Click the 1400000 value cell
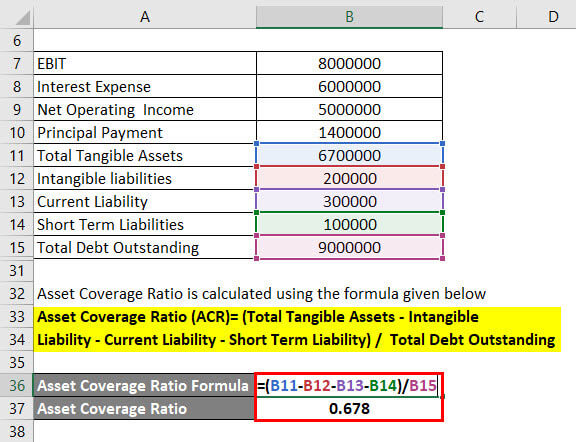 (349, 132)
